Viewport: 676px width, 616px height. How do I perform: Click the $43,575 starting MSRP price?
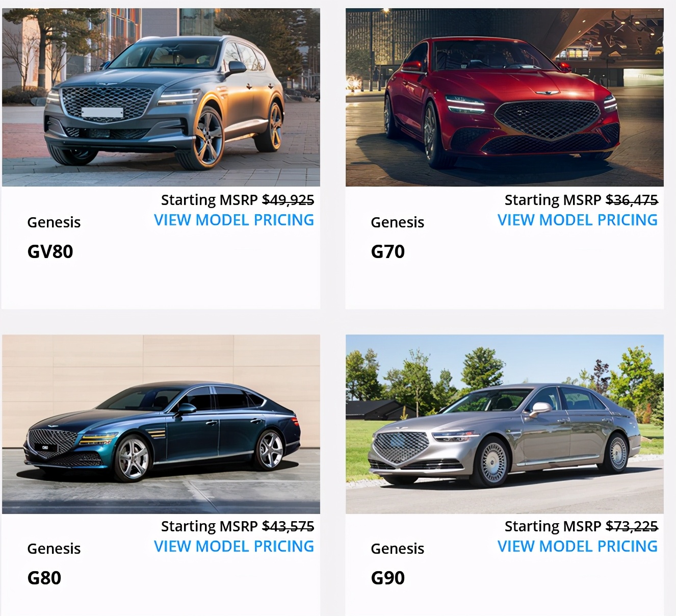288,526
